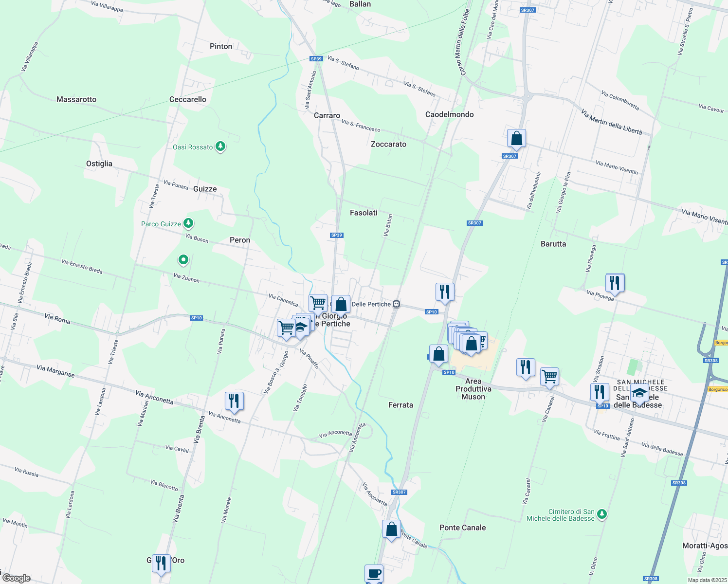The height and width of the screenshot is (584, 728).
Task: Open the Delle Pertiche train station marker
Action: 396,304
